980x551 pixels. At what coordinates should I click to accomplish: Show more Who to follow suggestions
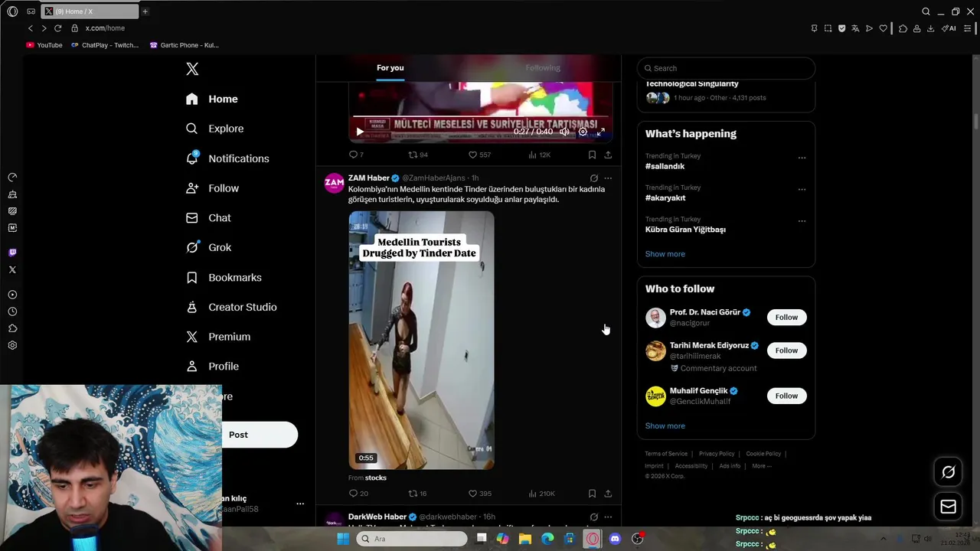point(665,426)
